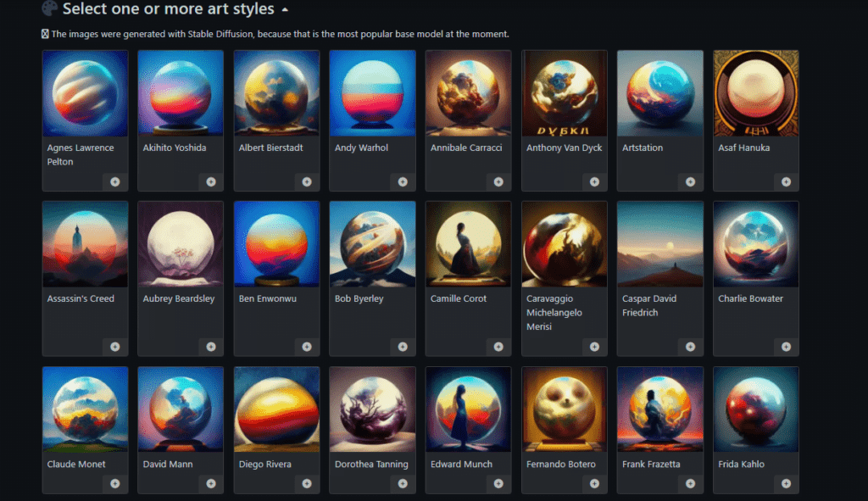Click plus icon on Claude Monet card
The height and width of the screenshot is (501, 868).
click(x=114, y=483)
